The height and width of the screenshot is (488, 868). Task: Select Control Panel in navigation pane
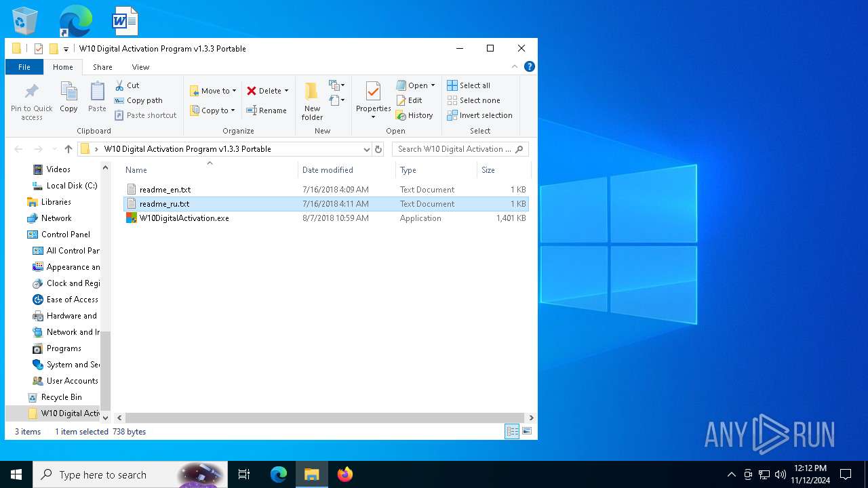pyautogui.click(x=65, y=235)
